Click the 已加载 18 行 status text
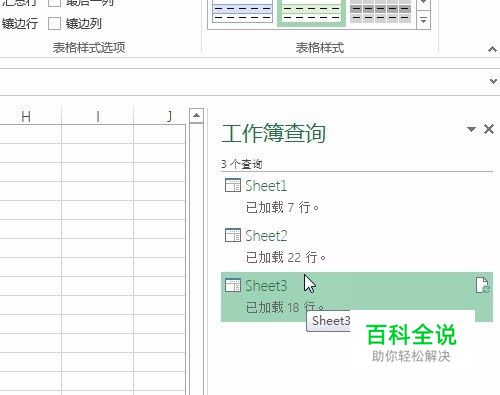This screenshot has height=395, width=500. 285,307
